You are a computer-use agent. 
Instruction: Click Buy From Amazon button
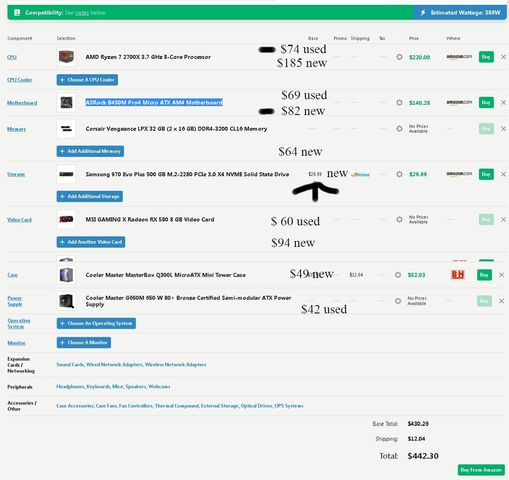[481, 470]
